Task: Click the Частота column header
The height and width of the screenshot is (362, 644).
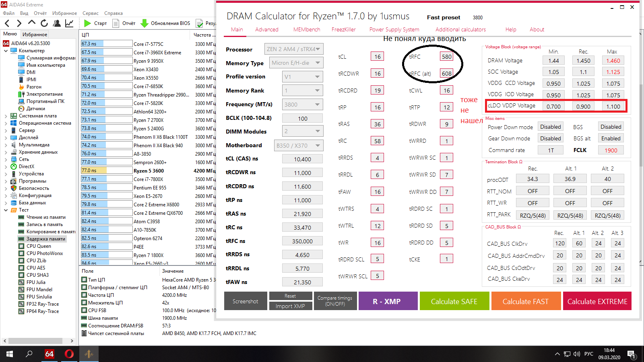Action: (x=204, y=35)
